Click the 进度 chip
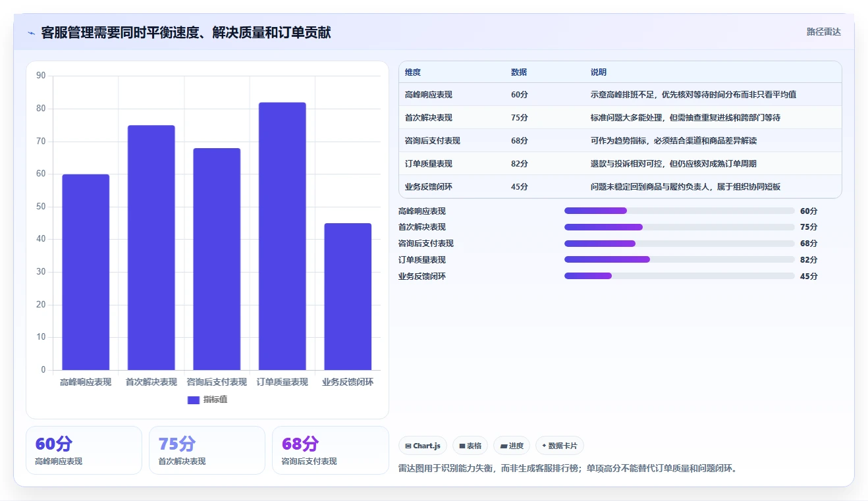Screen dimensions: 868x501 tap(512, 446)
